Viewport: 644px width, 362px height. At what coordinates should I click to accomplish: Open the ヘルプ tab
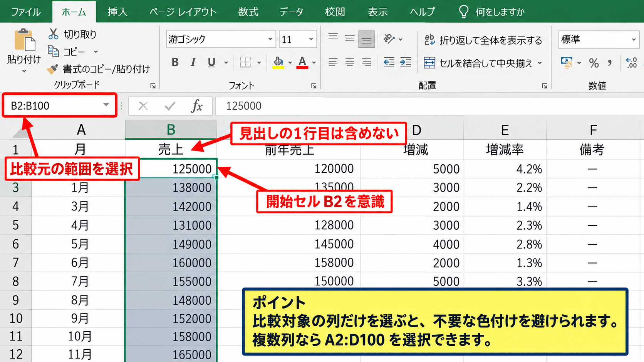tap(423, 12)
